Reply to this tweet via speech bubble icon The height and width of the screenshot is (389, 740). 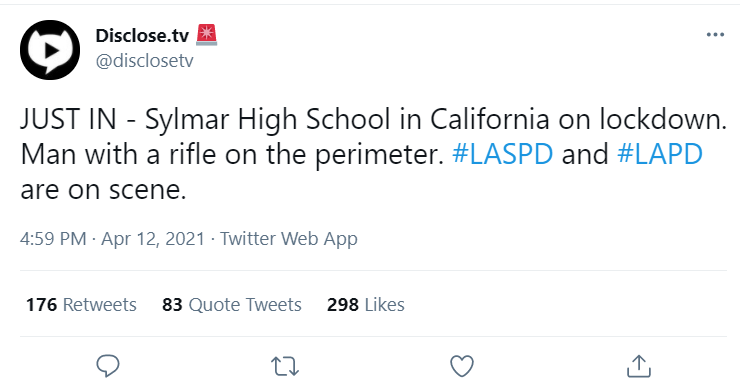pyautogui.click(x=108, y=366)
